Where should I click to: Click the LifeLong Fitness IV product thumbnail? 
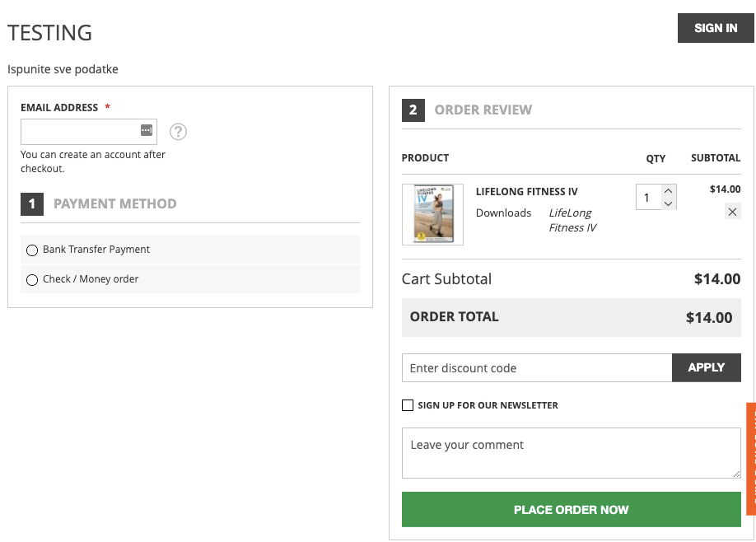point(432,214)
